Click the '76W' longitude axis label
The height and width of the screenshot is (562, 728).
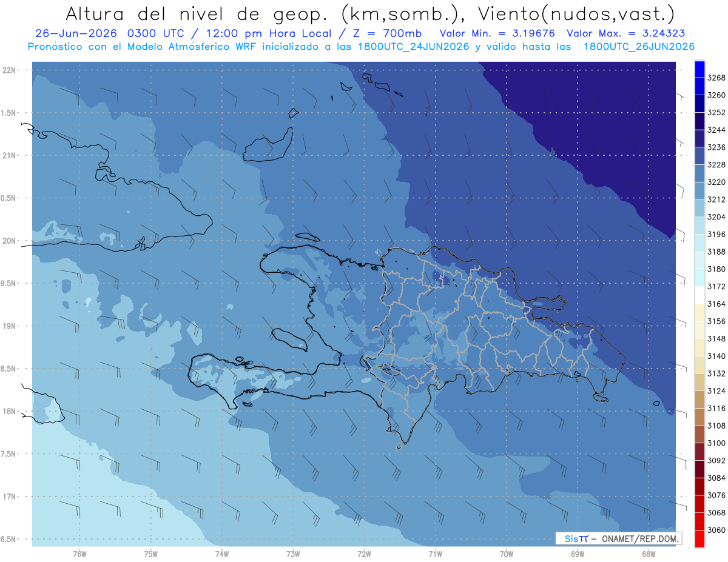click(x=79, y=554)
